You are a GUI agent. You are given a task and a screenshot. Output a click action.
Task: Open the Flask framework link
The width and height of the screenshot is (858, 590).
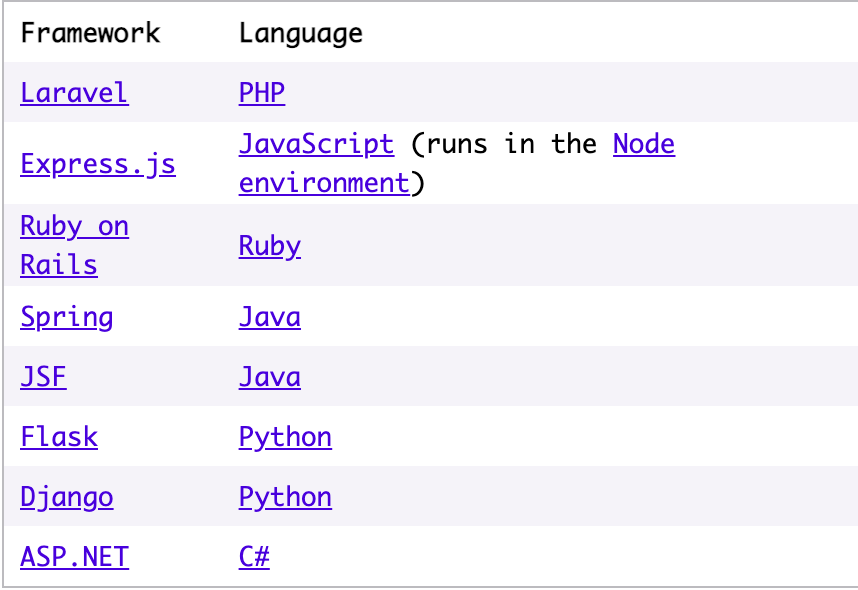pos(59,437)
